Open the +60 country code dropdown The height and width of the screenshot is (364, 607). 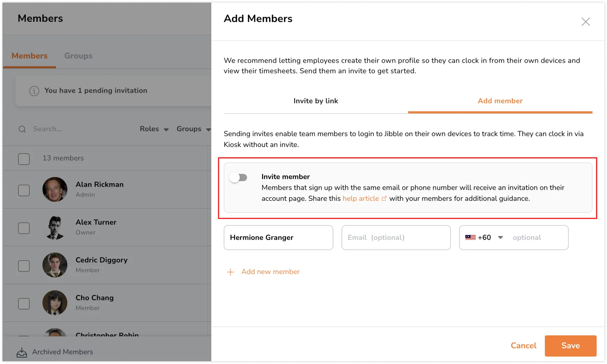tap(484, 237)
